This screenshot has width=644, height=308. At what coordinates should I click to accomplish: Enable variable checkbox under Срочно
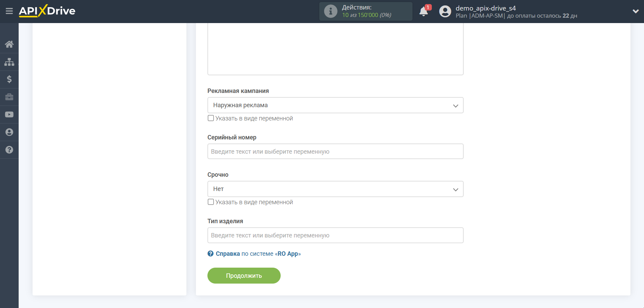click(x=211, y=202)
